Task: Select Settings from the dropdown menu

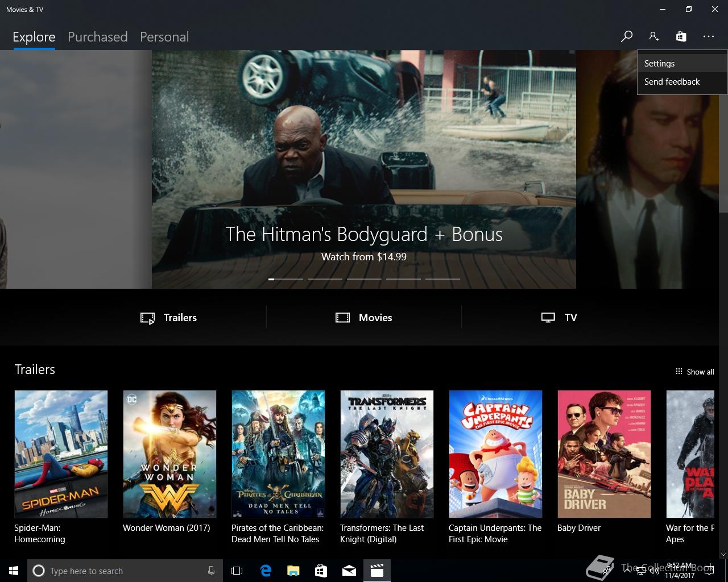Action: [682, 64]
